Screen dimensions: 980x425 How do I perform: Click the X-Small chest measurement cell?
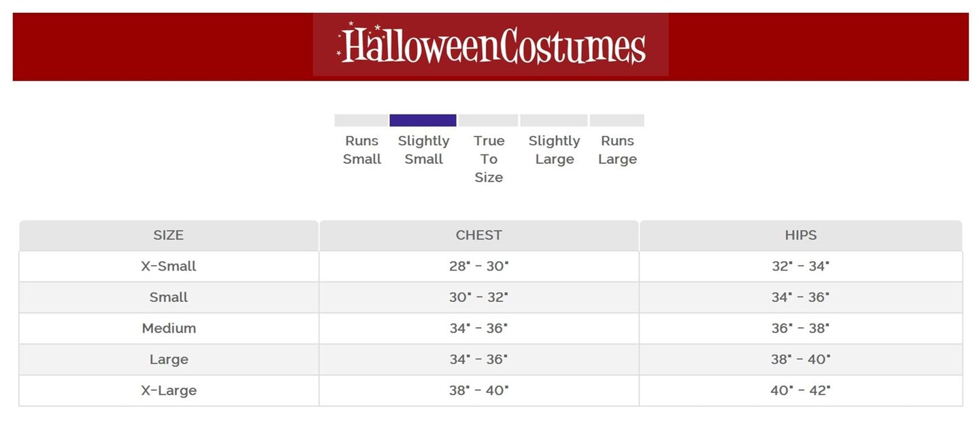(x=478, y=267)
